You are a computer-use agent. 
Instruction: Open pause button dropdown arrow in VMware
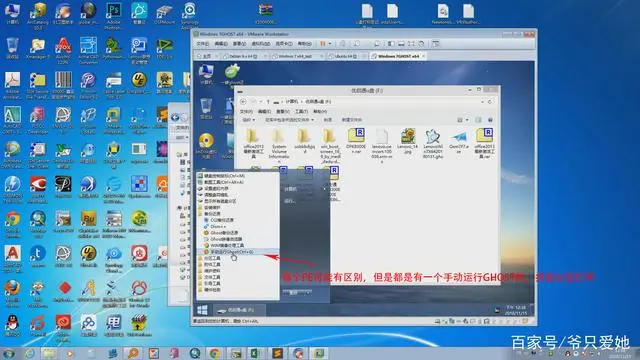click(329, 44)
